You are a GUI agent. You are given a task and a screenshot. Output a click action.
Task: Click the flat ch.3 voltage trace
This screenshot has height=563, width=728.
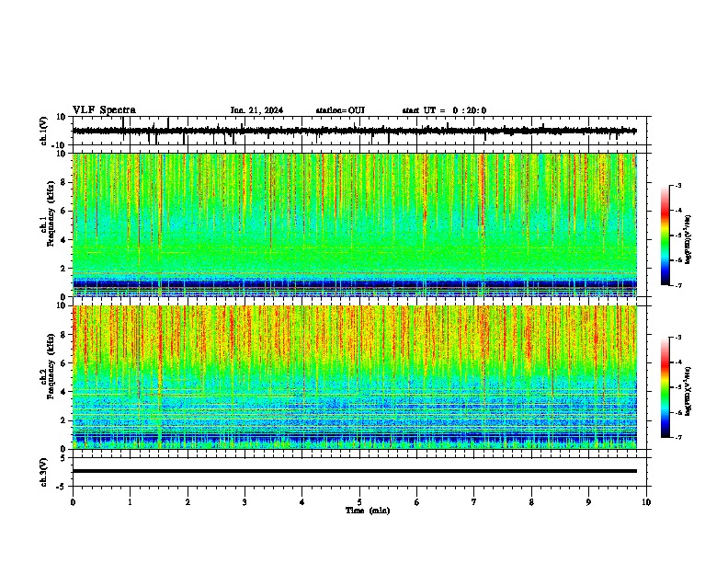point(355,471)
